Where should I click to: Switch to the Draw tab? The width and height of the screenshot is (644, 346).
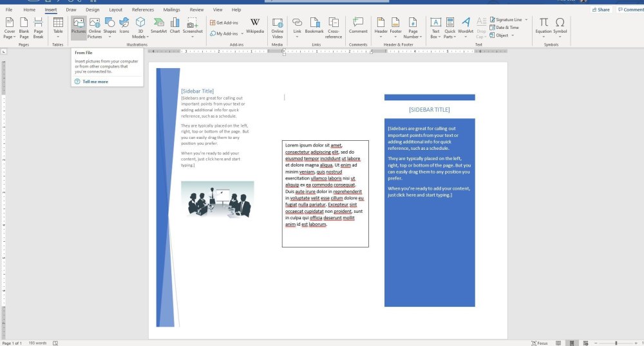pos(71,10)
